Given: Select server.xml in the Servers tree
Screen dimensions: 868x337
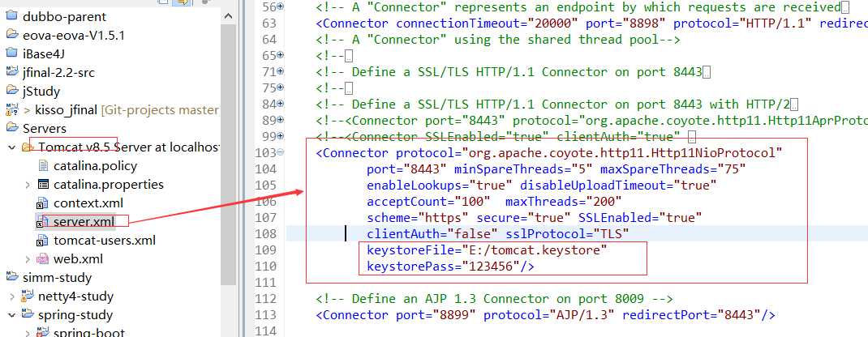Looking at the screenshot, I should pos(84,221).
